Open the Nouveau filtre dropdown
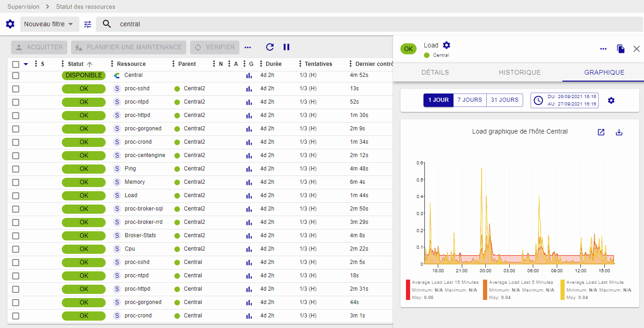This screenshot has height=328, width=644. click(x=48, y=24)
